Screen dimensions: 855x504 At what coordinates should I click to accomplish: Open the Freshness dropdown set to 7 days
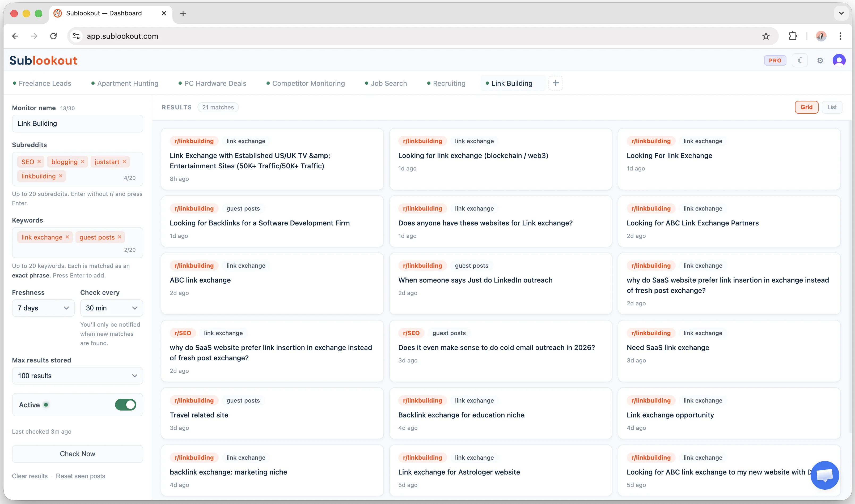click(43, 308)
